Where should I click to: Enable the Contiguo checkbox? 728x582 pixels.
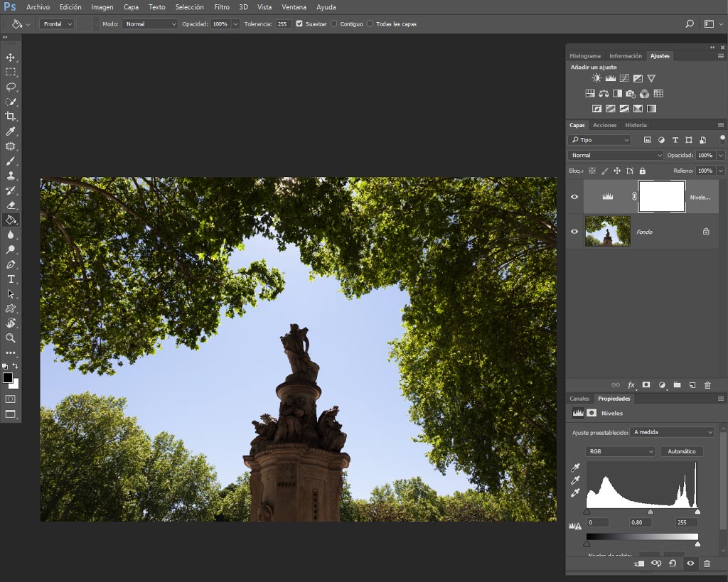pos(334,23)
